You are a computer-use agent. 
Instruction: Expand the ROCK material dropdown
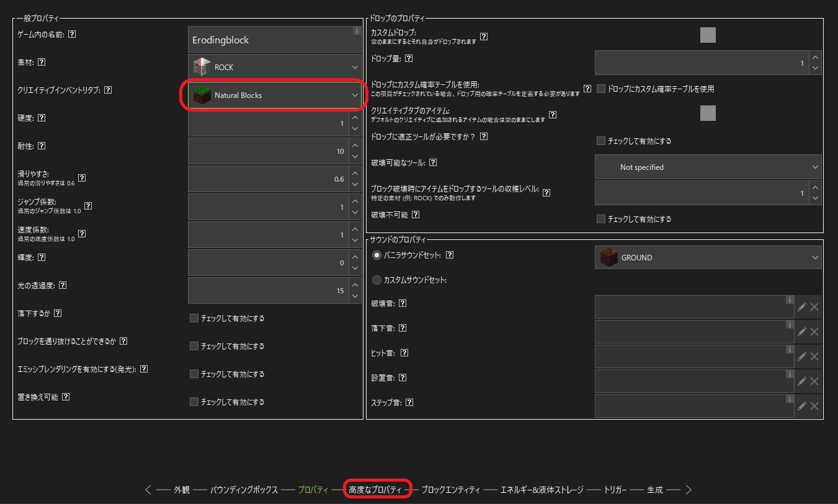coord(274,66)
